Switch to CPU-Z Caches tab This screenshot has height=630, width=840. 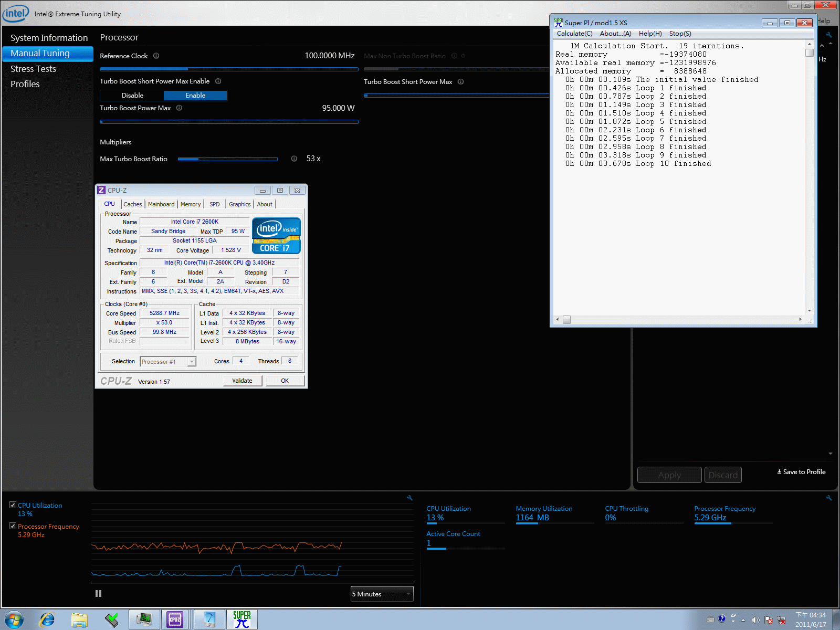point(133,204)
